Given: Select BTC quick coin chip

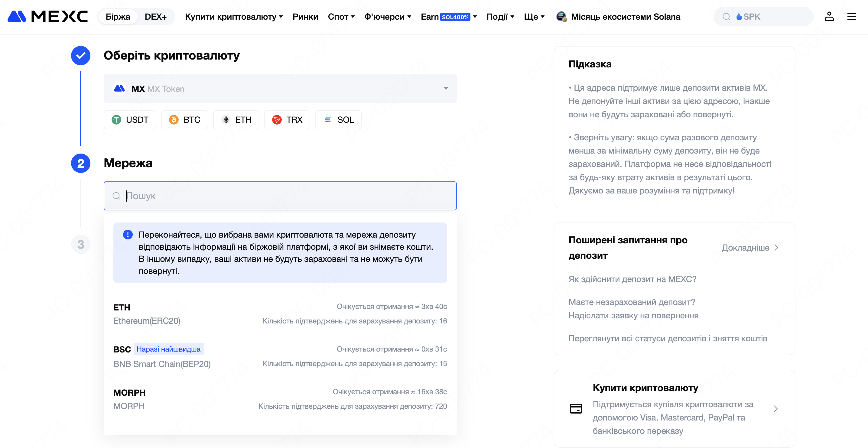Looking at the screenshot, I should [185, 120].
